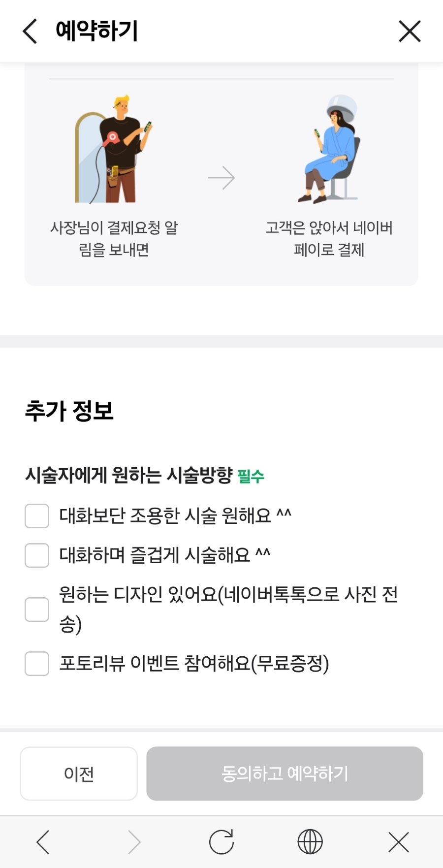The width and height of the screenshot is (443, 868).
Task: Tap the 사장님이 결제요청 알림을 보내면 caption
Action: (x=114, y=239)
